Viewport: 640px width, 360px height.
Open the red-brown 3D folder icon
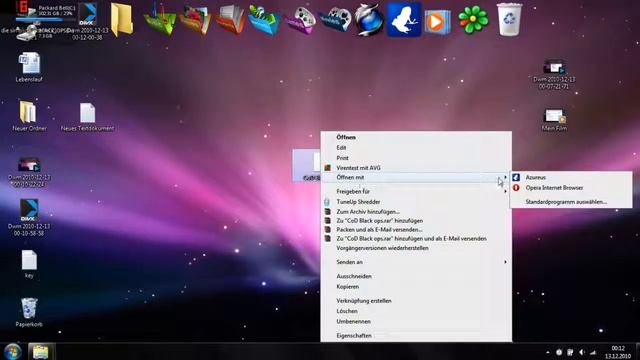pos(195,20)
